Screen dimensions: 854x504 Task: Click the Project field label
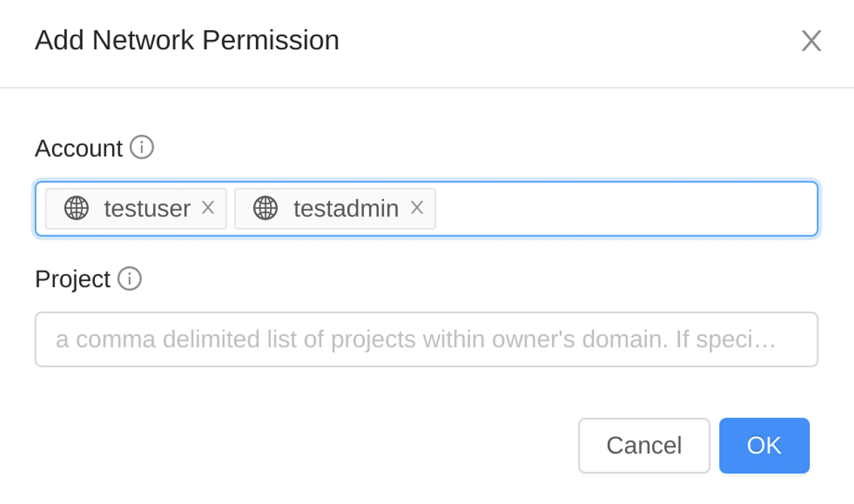click(72, 279)
